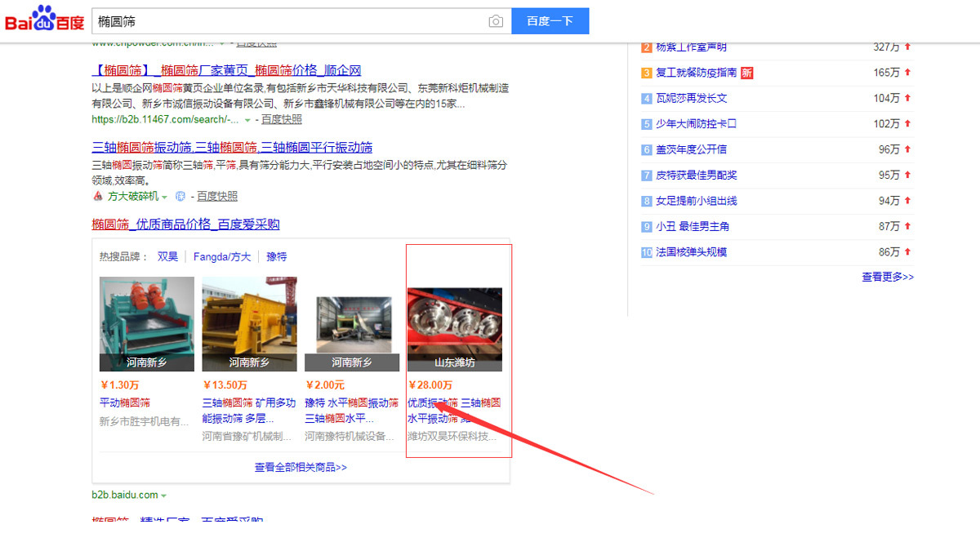
Task: Open 顺企网 椭圆筛厂家黄页 result link
Action: 226,70
